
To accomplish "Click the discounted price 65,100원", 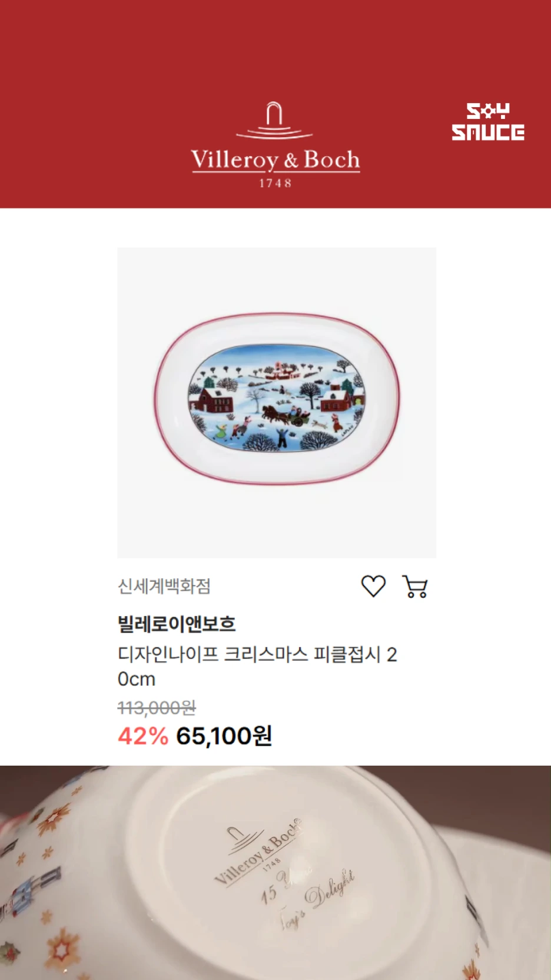I will [x=224, y=736].
